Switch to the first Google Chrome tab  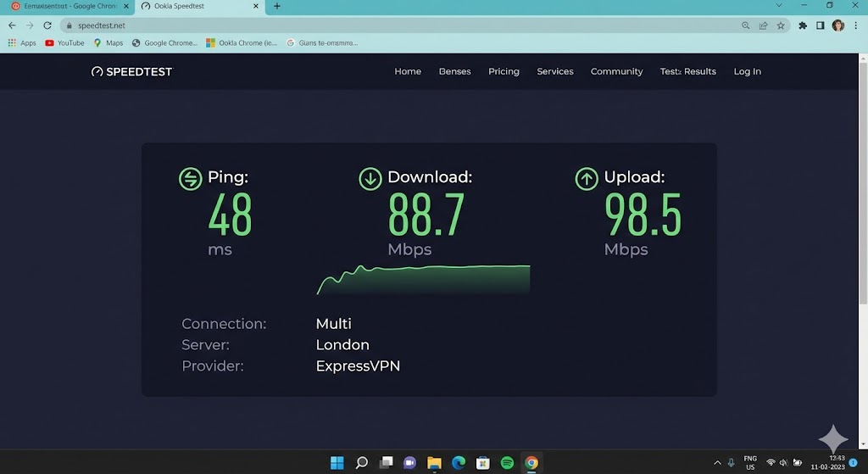(x=70, y=6)
